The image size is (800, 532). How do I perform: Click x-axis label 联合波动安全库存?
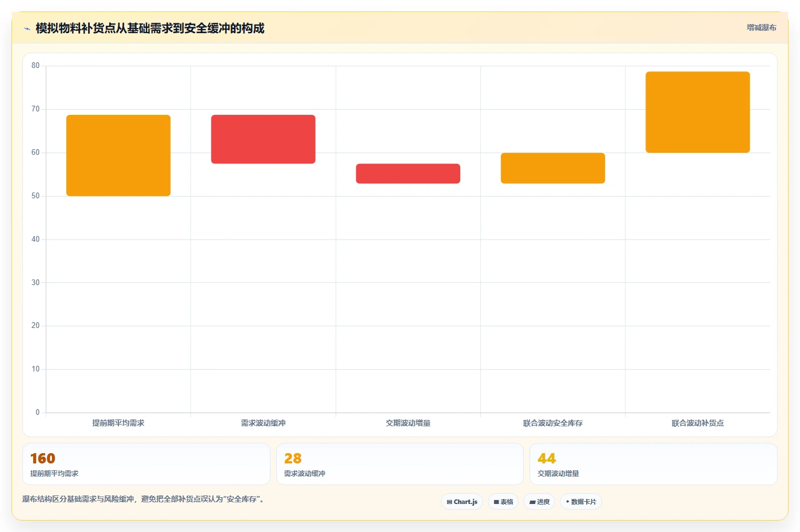click(553, 423)
